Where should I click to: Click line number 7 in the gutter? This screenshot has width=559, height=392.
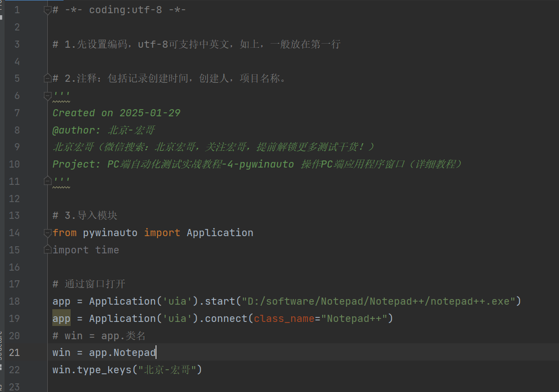tap(17, 113)
